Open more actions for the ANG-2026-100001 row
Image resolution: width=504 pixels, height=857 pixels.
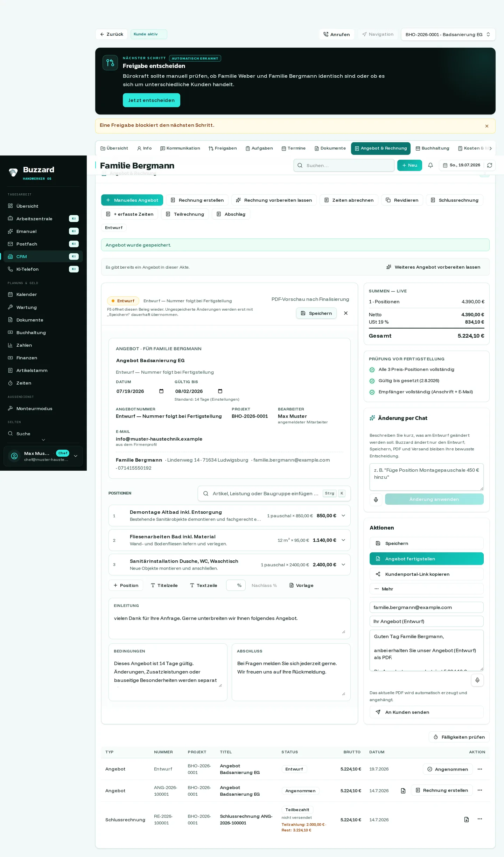(480, 790)
